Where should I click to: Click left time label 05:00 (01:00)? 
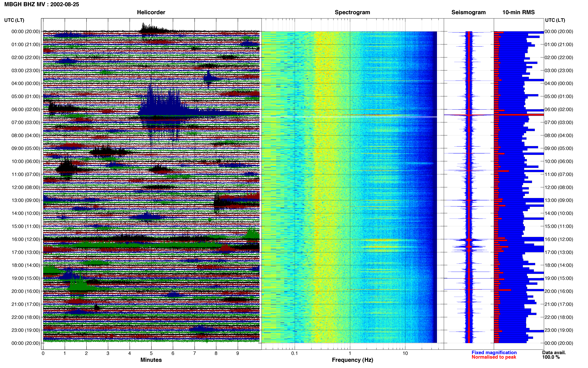point(26,96)
